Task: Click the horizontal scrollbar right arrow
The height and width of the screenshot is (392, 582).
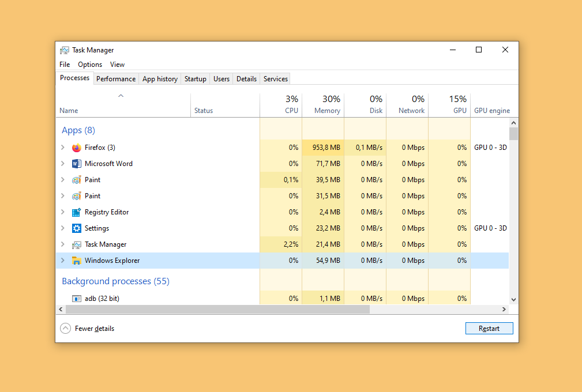Action: [504, 310]
